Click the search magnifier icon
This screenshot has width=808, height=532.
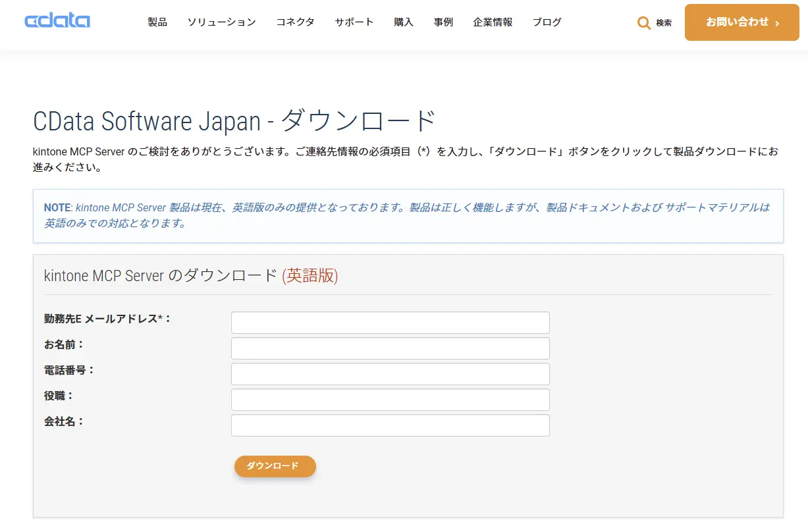[x=643, y=23]
